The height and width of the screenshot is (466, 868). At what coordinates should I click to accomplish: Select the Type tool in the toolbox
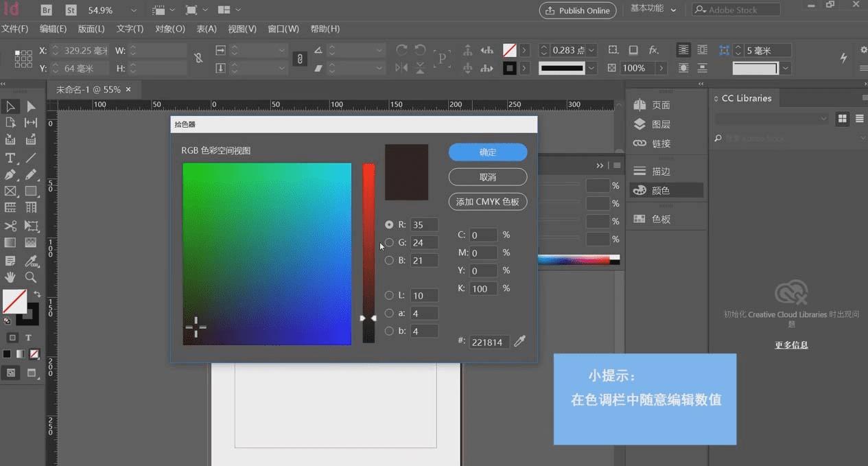point(10,158)
